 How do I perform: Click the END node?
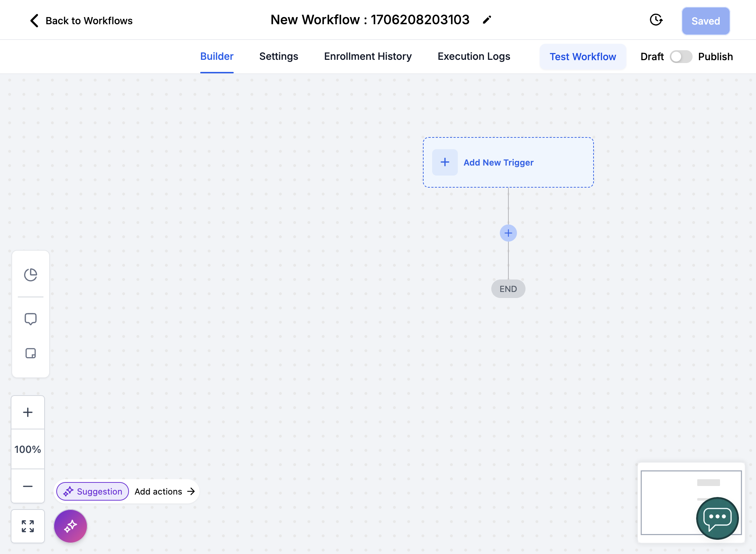[x=508, y=289]
